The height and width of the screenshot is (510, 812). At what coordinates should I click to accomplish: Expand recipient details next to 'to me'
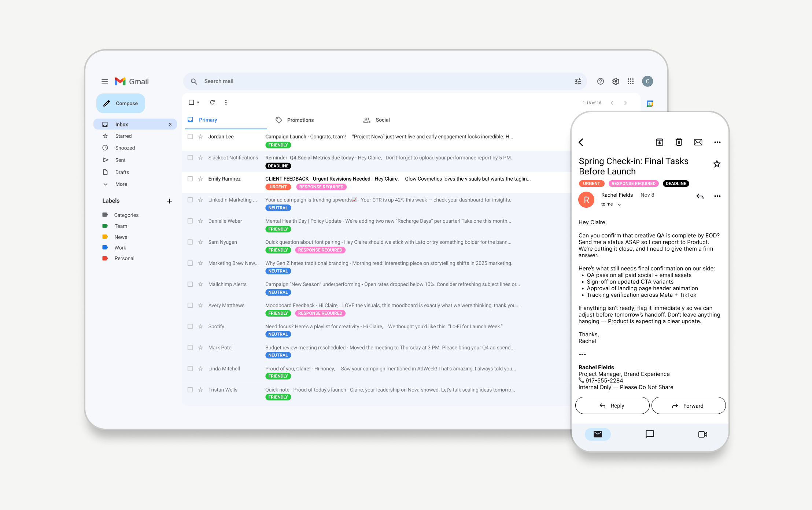(x=619, y=205)
